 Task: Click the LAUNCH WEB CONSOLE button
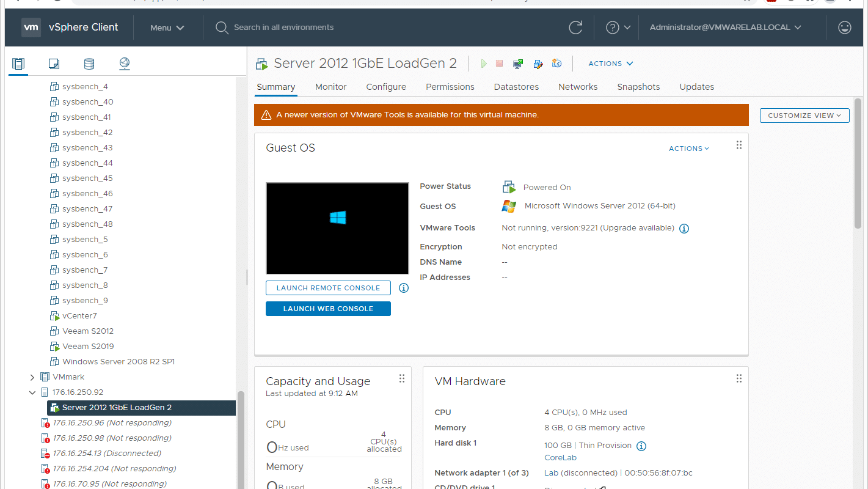(x=328, y=309)
